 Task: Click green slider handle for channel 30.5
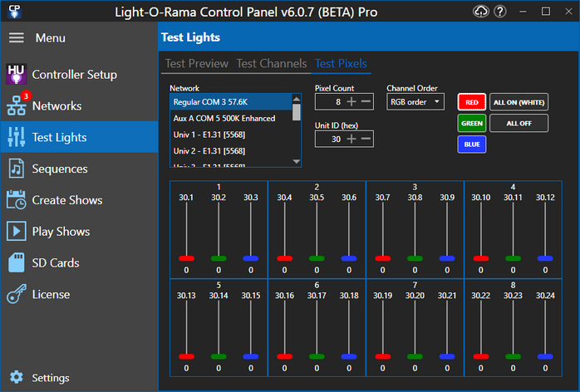(x=317, y=258)
